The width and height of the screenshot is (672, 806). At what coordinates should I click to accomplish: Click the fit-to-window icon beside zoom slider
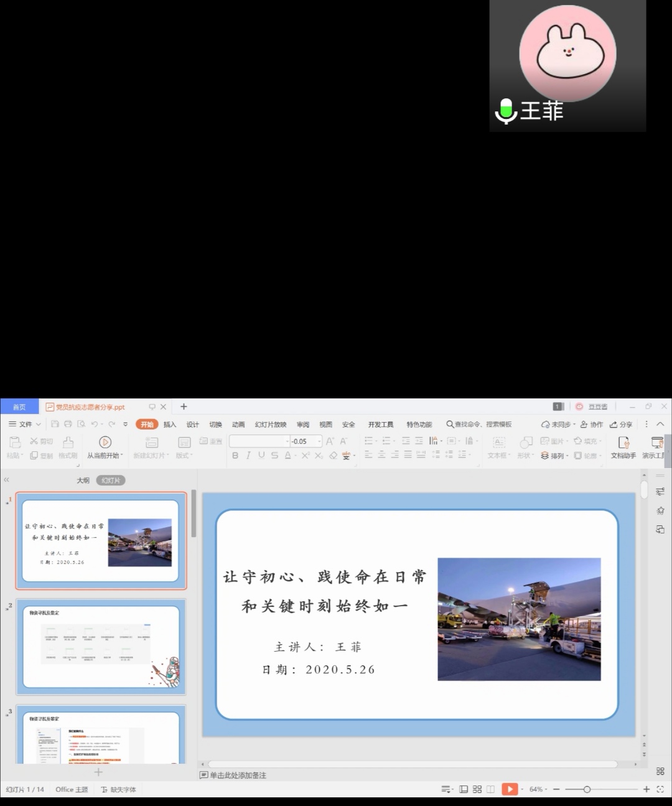(660, 789)
